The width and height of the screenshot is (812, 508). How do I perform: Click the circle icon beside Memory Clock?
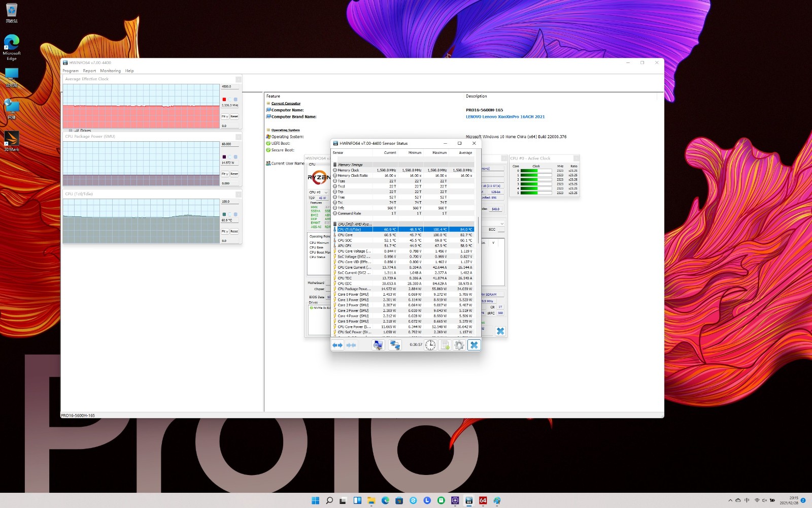[x=335, y=170]
